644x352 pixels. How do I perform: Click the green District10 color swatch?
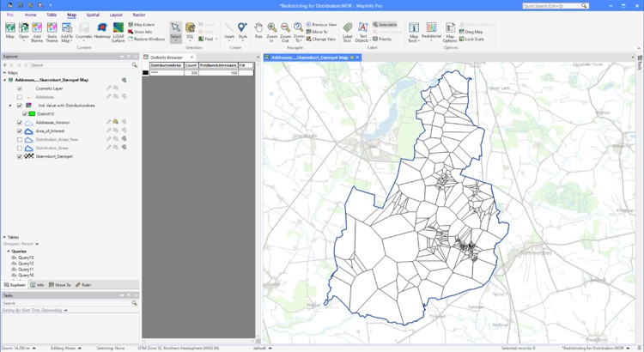[x=31, y=113]
